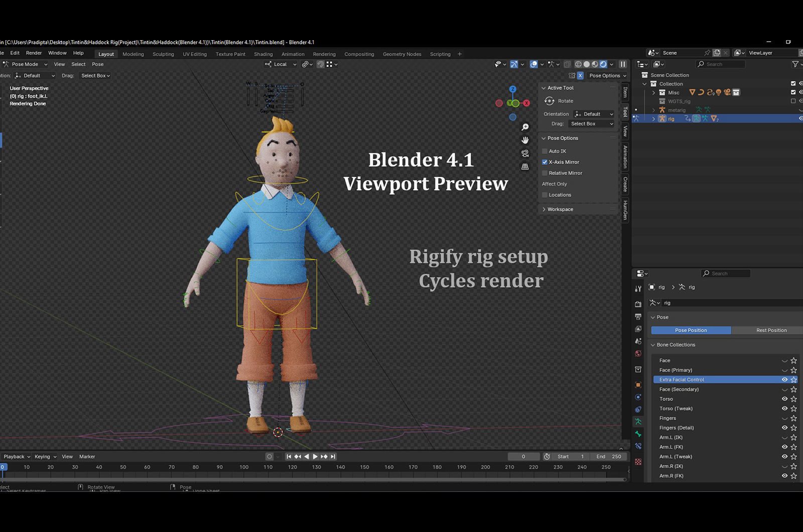Open the Pose menu in the viewport header
The image size is (803, 532).
tap(98, 64)
